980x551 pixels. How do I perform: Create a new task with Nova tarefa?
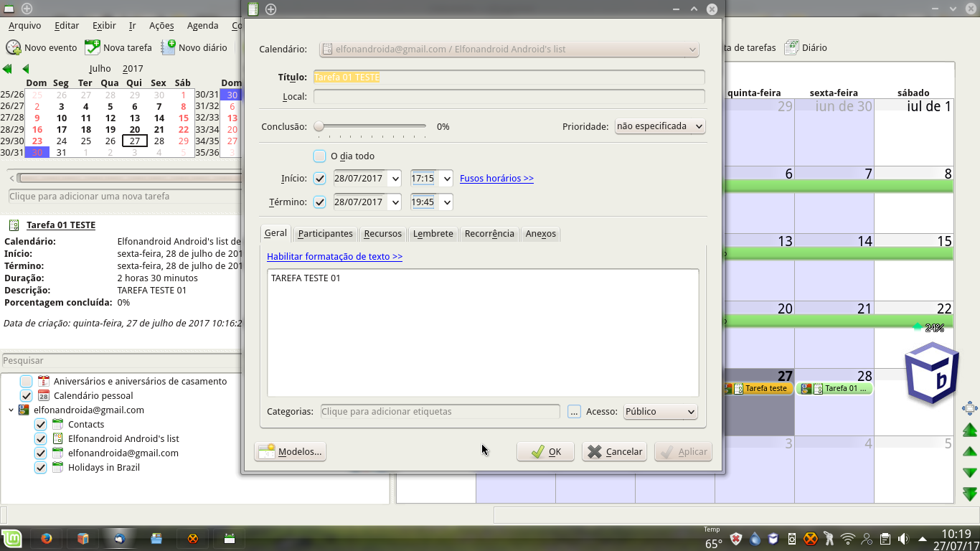click(x=118, y=47)
